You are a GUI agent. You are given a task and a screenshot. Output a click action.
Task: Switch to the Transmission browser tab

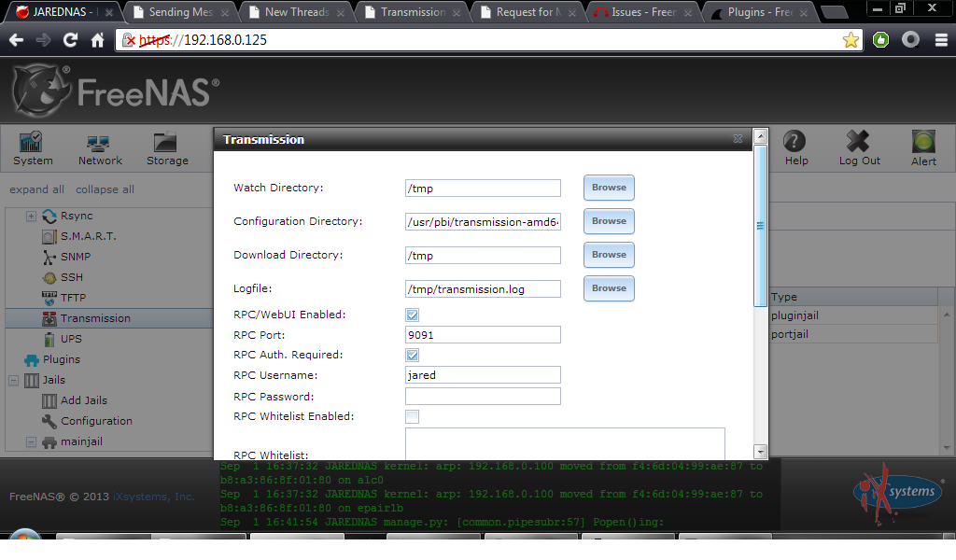412,12
